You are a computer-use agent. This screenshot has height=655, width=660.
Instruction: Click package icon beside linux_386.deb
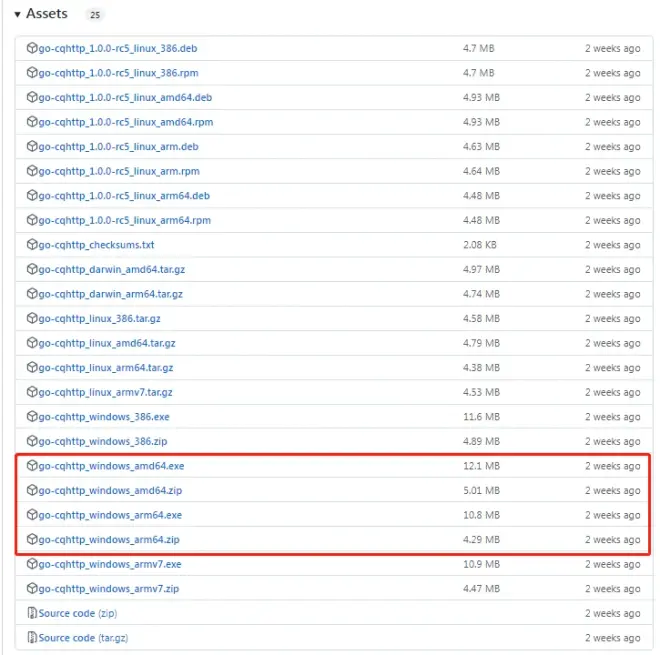coord(32,48)
